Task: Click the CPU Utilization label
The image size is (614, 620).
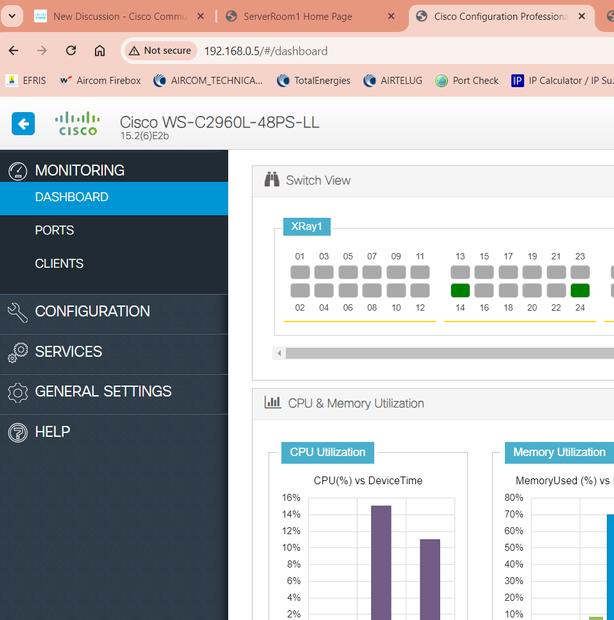Action: click(x=327, y=452)
